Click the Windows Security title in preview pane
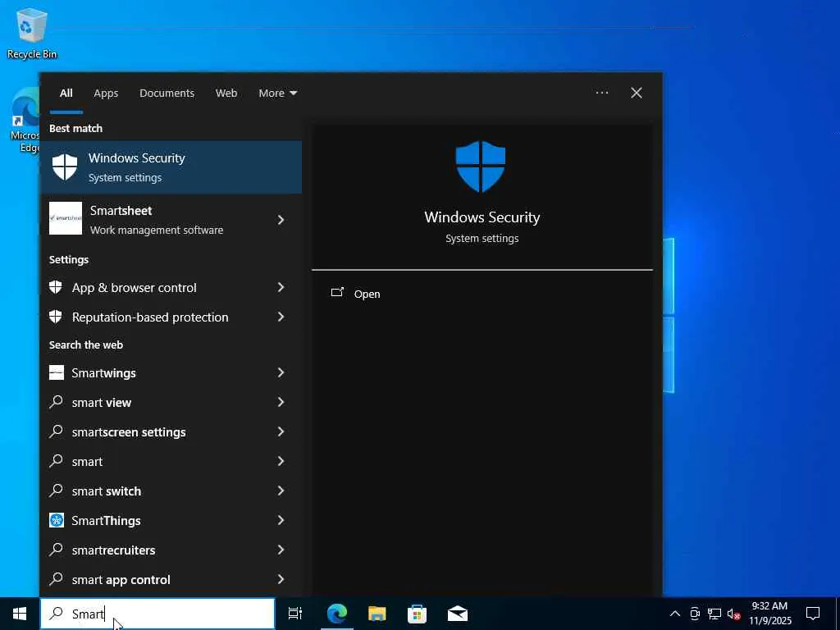This screenshot has width=840, height=630. click(482, 217)
